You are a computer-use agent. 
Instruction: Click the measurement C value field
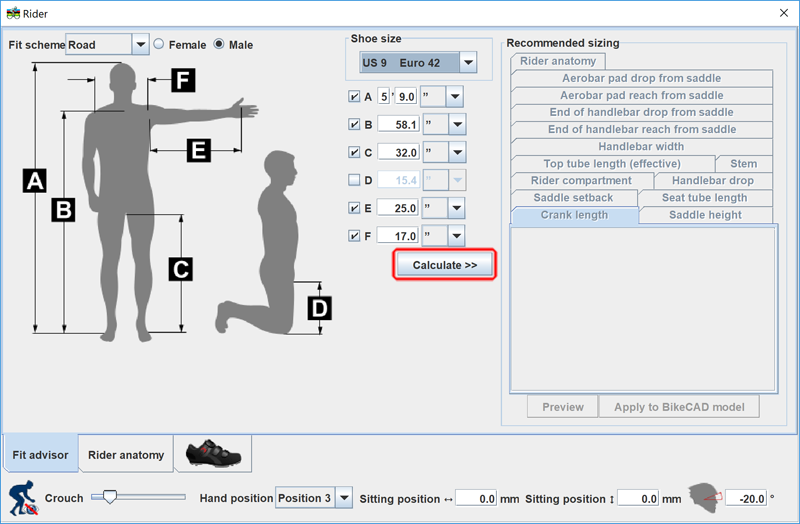398,152
